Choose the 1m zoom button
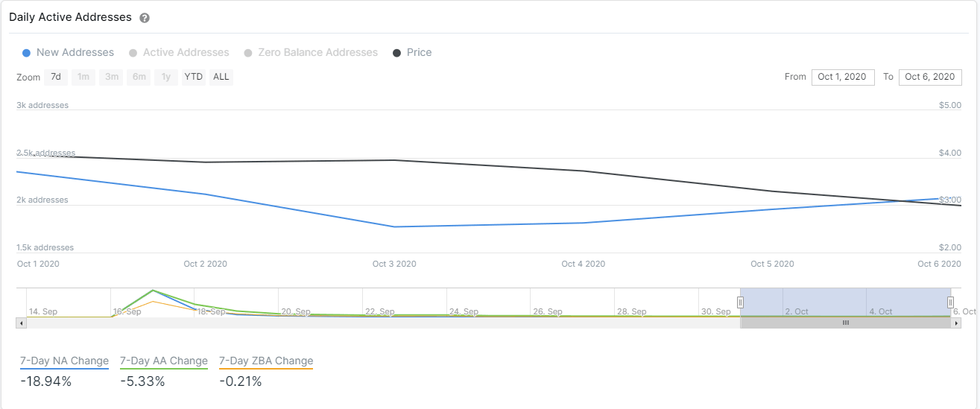Image resolution: width=980 pixels, height=409 pixels. click(83, 77)
